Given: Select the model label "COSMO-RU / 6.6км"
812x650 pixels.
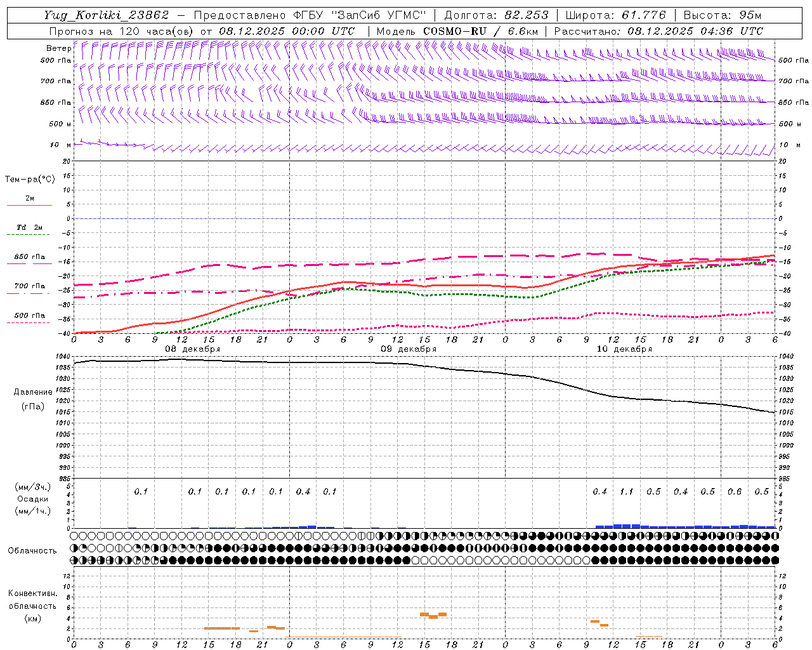Looking at the screenshot, I should [x=480, y=31].
